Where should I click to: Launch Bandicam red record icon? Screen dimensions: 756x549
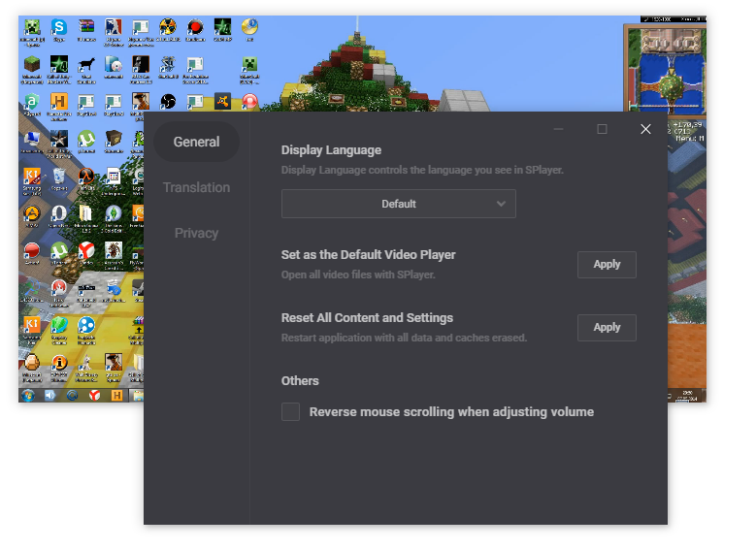(195, 28)
